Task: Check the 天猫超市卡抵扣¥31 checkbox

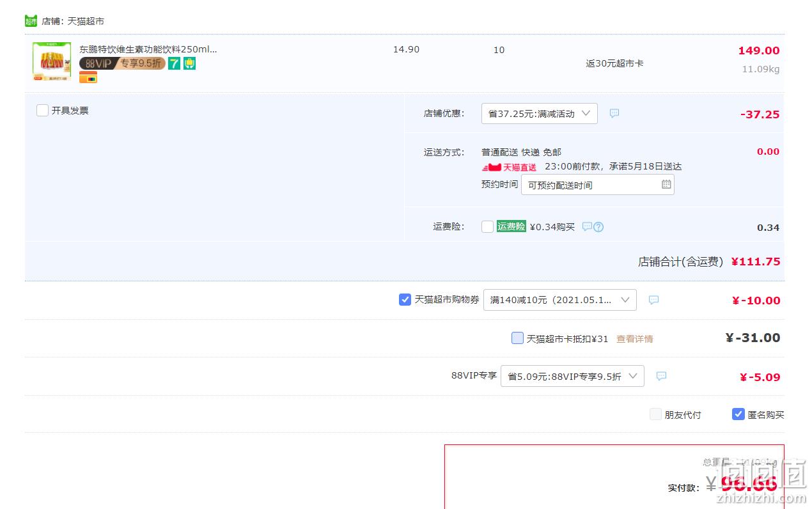Action: pos(518,338)
